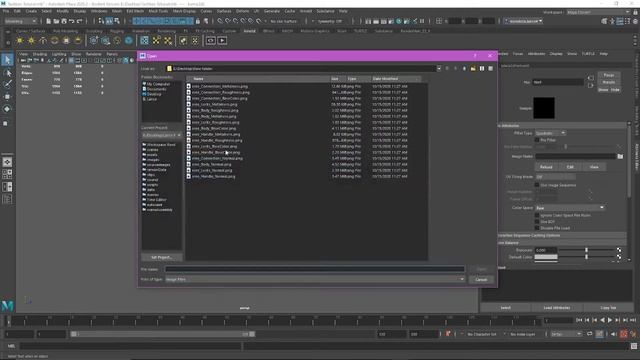The height and width of the screenshot is (360, 640).
Task: Click the Presets button
Action: point(609,82)
